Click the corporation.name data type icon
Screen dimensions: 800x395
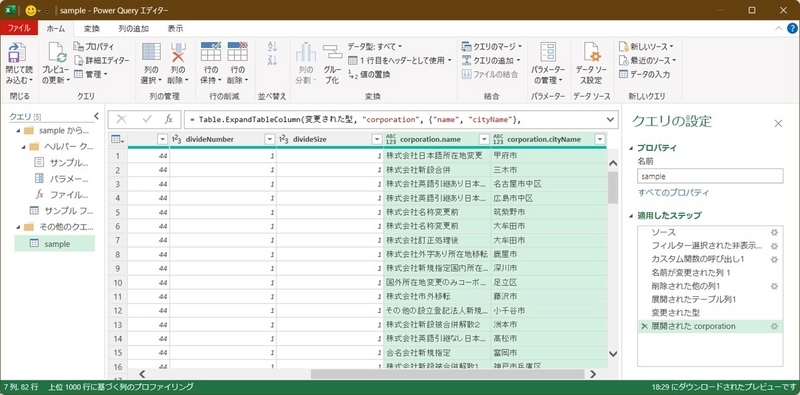(x=391, y=139)
